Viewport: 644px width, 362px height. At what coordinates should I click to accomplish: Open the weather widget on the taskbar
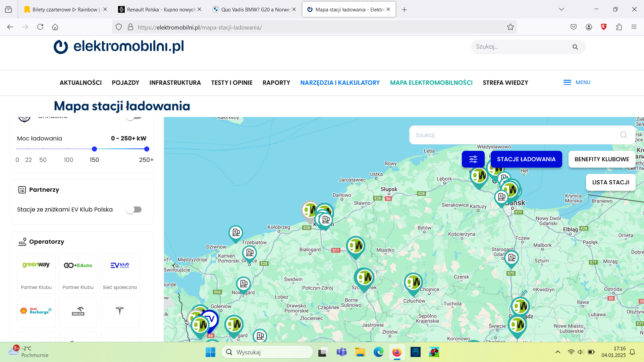29,352
